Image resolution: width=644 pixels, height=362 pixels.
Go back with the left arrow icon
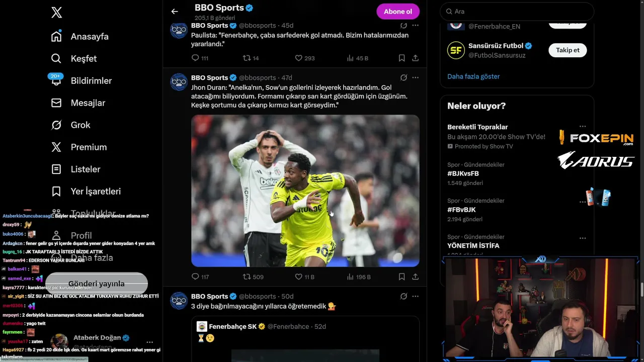click(x=175, y=12)
